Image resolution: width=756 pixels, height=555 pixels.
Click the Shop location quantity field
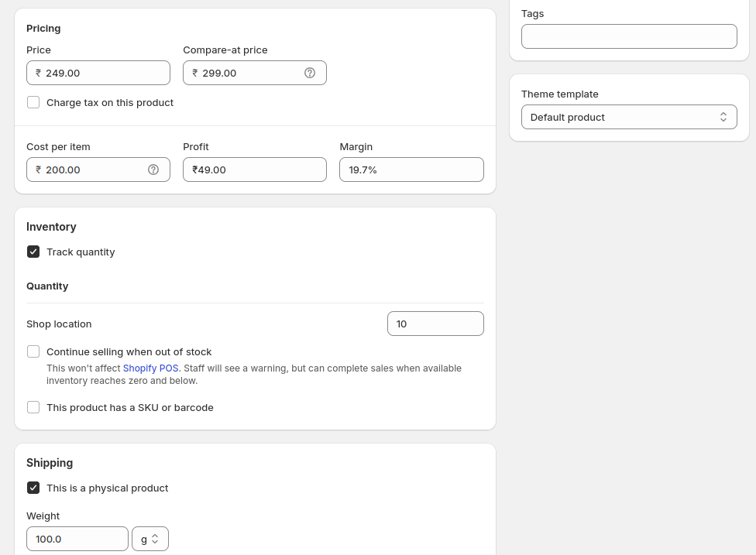click(435, 324)
